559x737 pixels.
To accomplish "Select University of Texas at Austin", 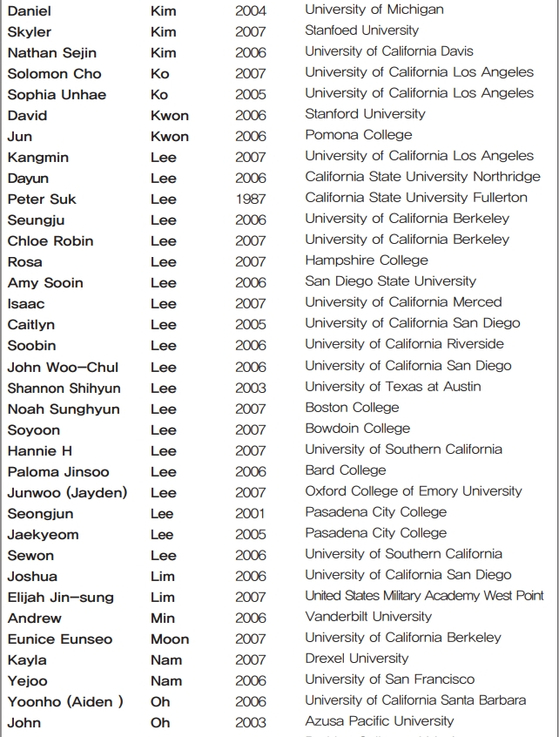I will (x=393, y=386).
